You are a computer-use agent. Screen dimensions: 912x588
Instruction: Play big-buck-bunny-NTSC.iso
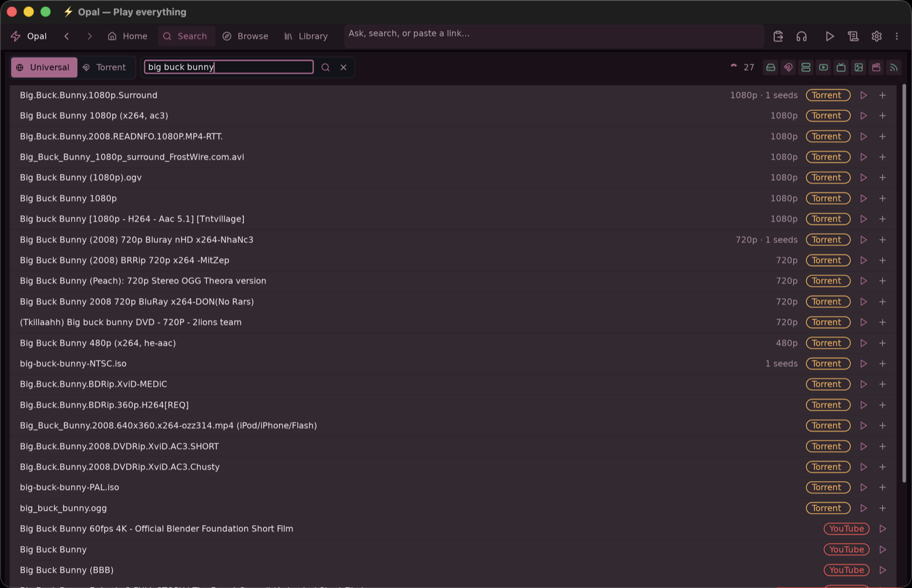864,364
